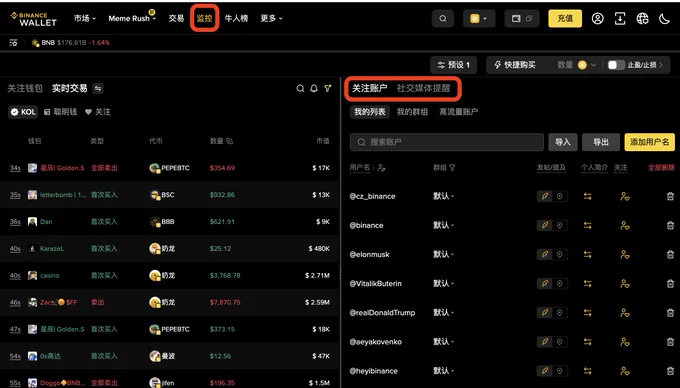Click the 快捷购买 quick buy control
Image resolution: width=680 pixels, height=388 pixels.
click(x=515, y=65)
